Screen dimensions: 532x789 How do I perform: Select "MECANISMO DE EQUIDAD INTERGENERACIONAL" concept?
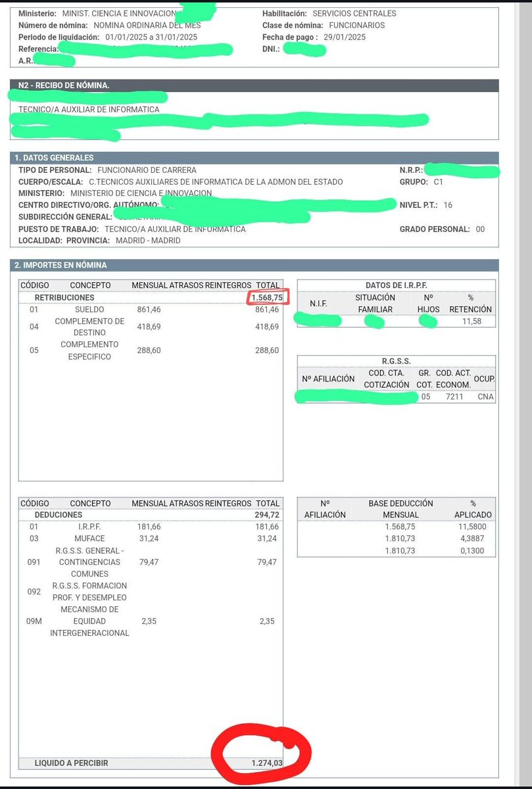(x=89, y=621)
